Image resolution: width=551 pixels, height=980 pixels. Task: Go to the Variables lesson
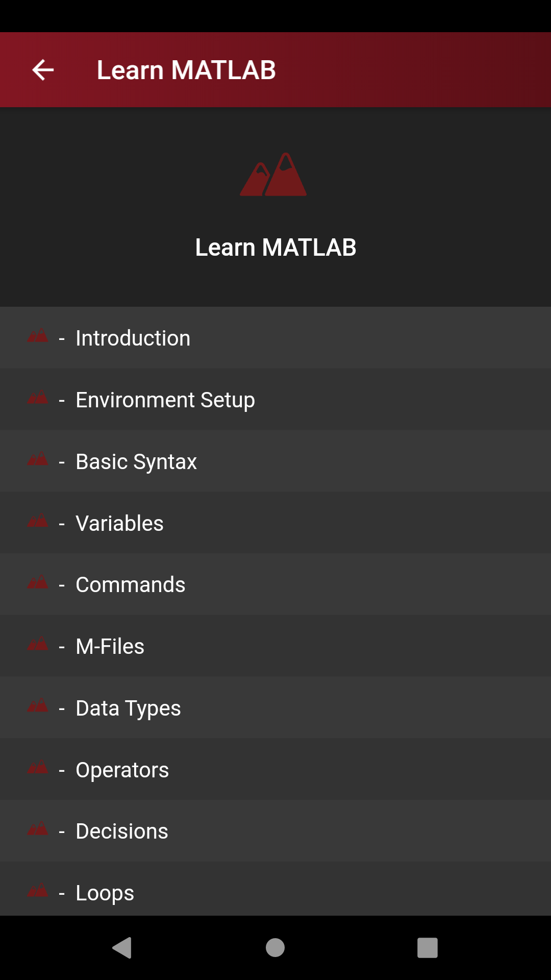pyautogui.click(x=119, y=523)
